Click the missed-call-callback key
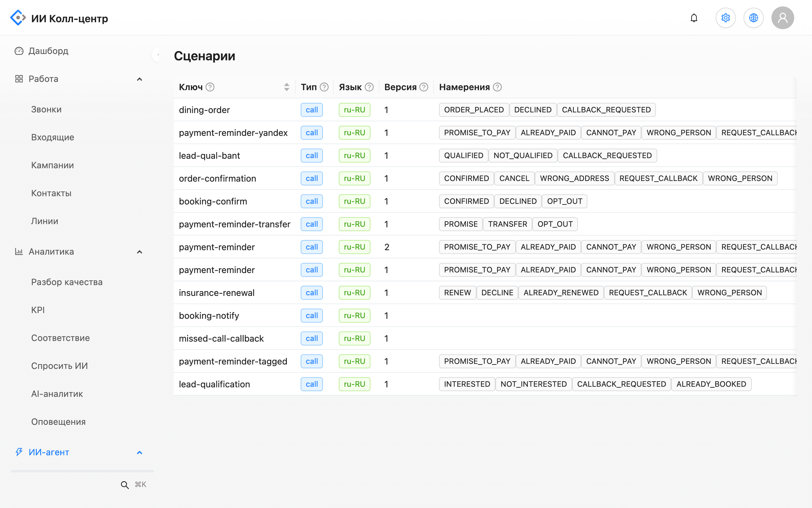Image resolution: width=812 pixels, height=508 pixels. point(221,338)
